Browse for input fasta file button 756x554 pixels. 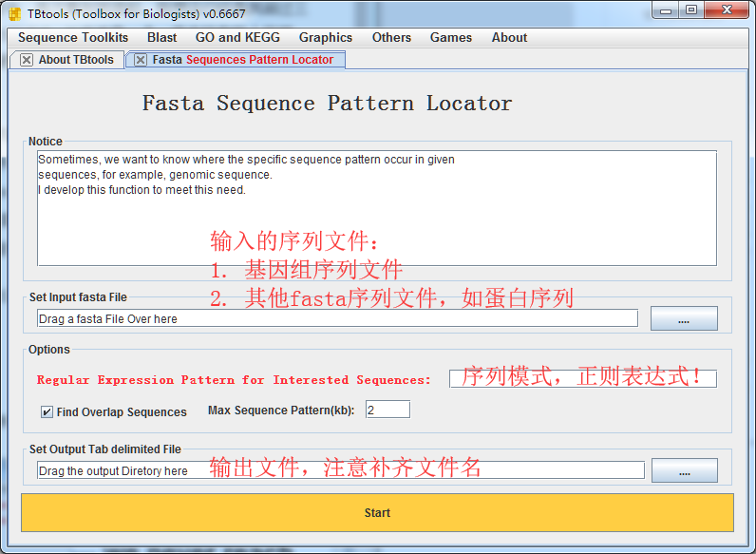(x=684, y=318)
